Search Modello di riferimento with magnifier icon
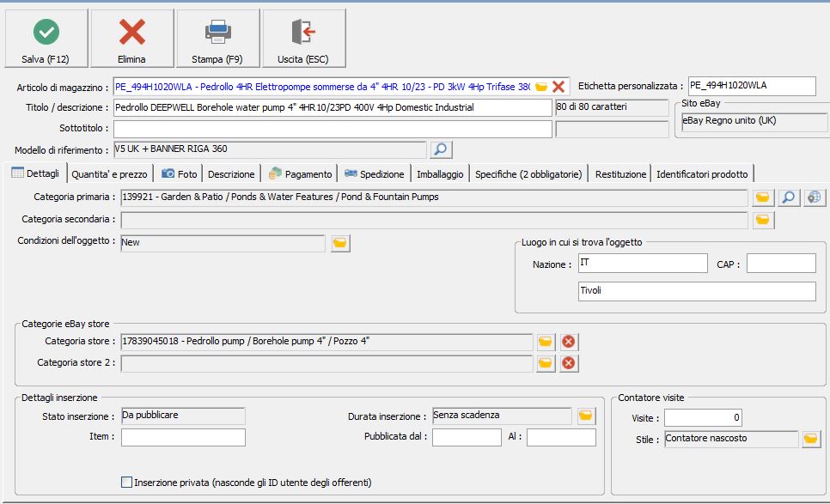830x504 pixels. (x=441, y=149)
